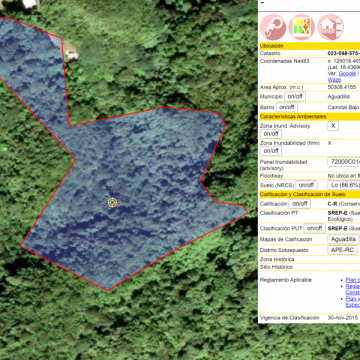Open first Reglamento Aplicable Plan link
Screen dimensions: 360x360
click(x=353, y=280)
